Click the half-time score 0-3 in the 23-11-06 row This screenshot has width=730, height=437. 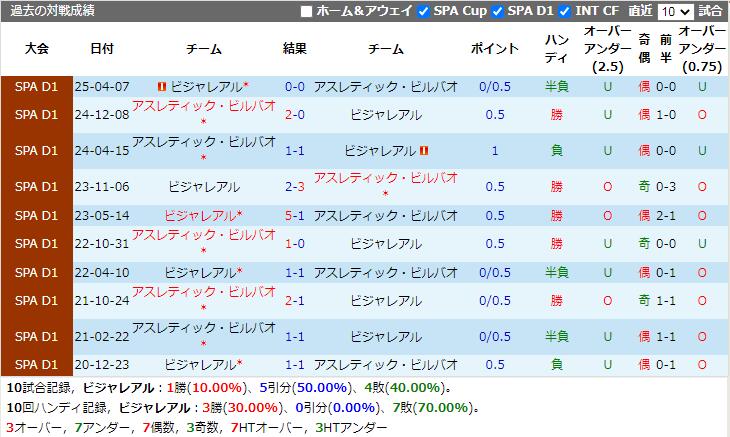point(666,187)
